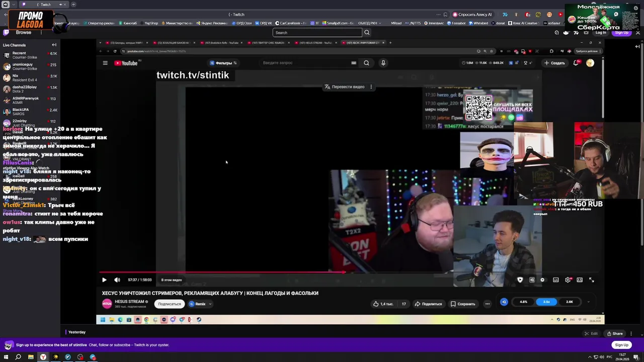Viewport: 644px width, 362px height.
Task: Open the Кинопаб bookmark
Action: [x=127, y=23]
